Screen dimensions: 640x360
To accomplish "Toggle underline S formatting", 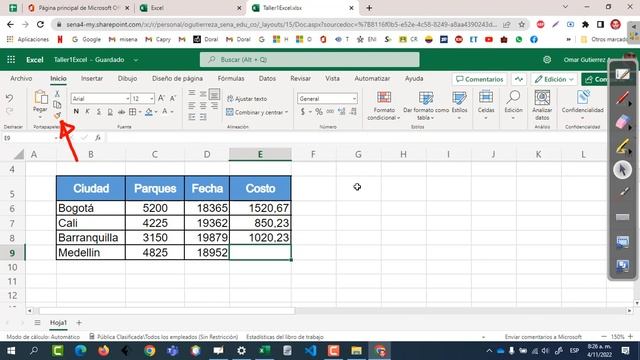I will (x=98, y=111).
